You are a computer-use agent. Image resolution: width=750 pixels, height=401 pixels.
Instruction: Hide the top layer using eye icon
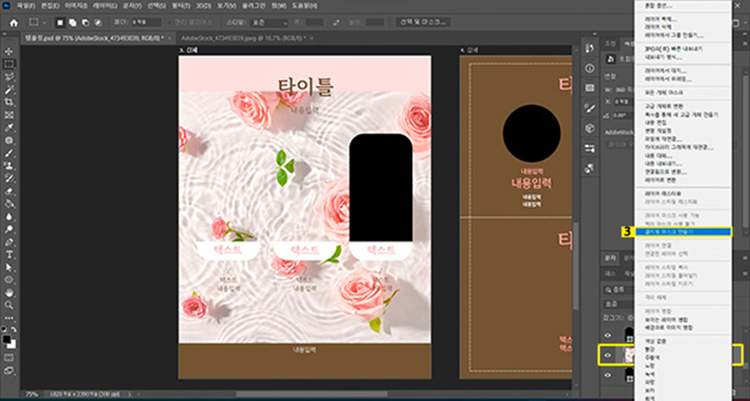(x=607, y=334)
